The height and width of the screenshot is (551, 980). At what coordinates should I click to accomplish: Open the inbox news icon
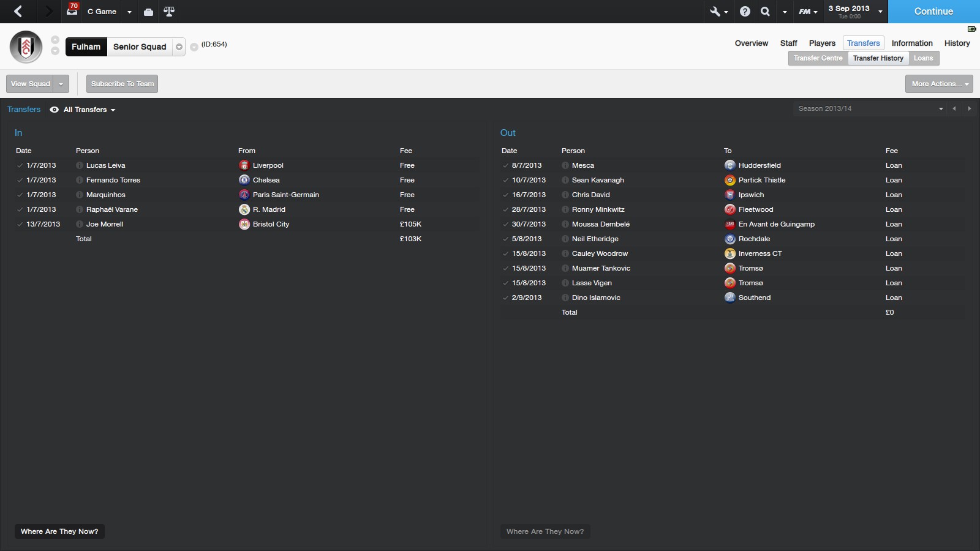pos(72,11)
